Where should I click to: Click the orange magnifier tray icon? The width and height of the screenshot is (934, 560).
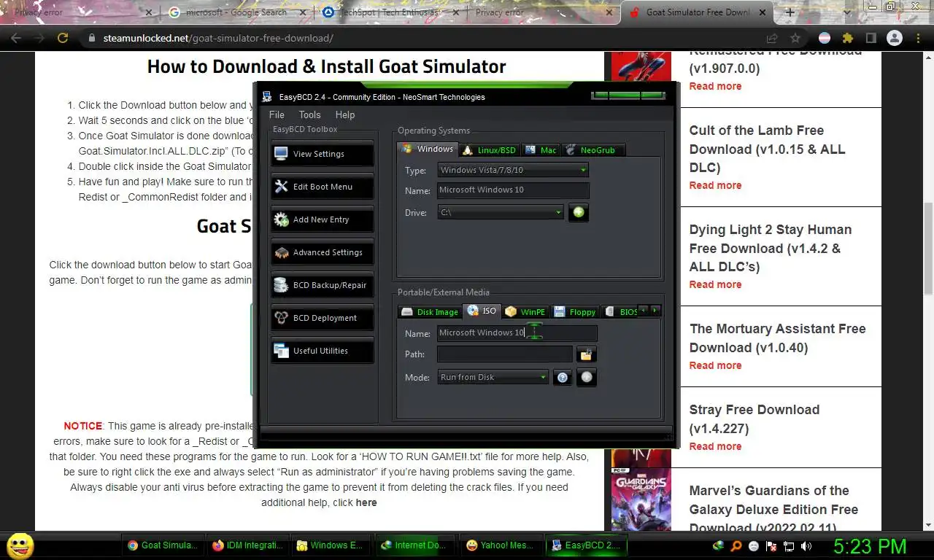736,545
